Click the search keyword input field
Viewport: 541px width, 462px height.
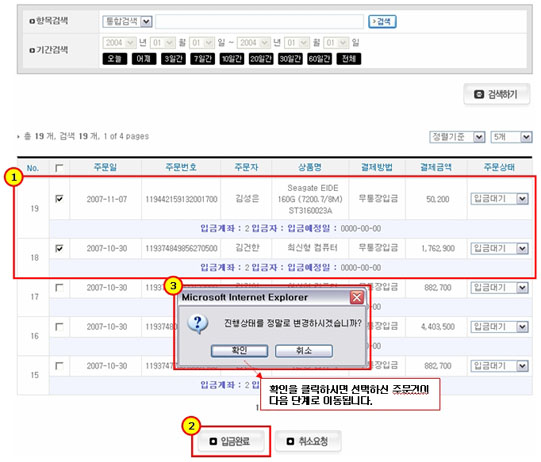pos(259,21)
